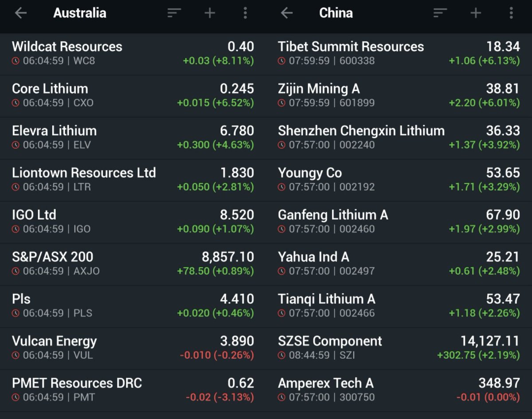Add a symbol to China watchlist
Image resolution: width=532 pixels, height=419 pixels.
(x=476, y=13)
